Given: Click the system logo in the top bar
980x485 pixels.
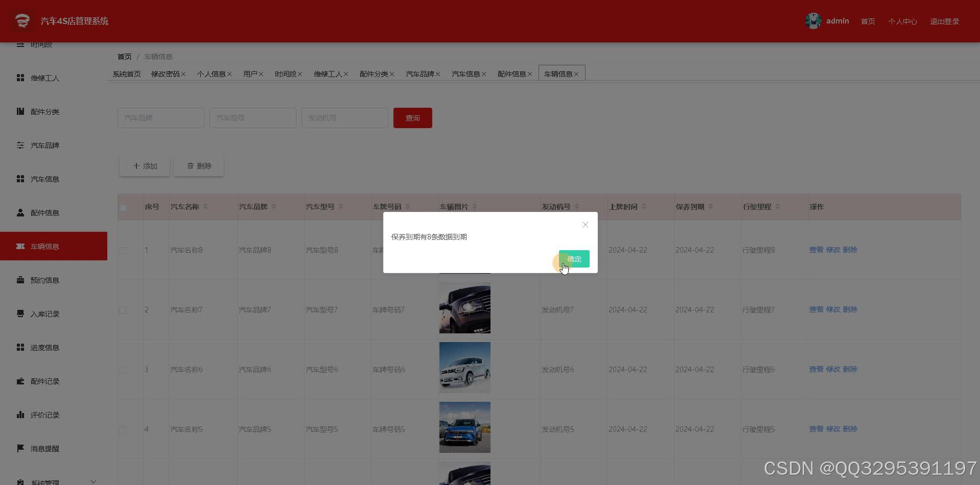Looking at the screenshot, I should coord(21,21).
